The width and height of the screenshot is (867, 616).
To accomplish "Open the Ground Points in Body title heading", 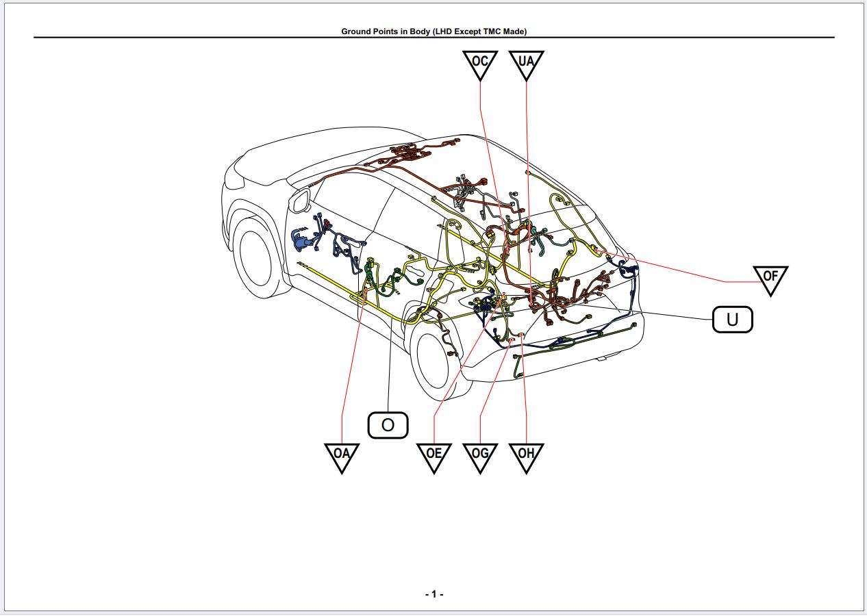I will coord(435,30).
